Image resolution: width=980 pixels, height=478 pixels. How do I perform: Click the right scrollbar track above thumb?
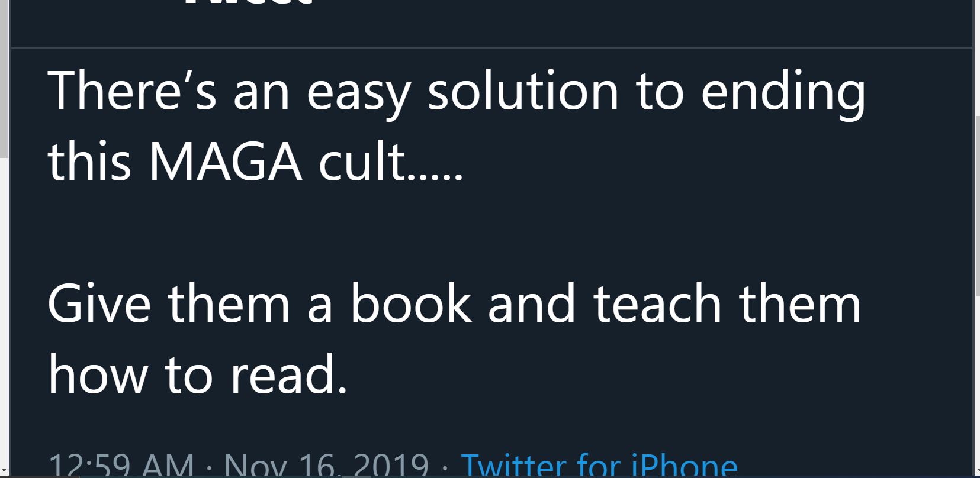tap(977, 57)
